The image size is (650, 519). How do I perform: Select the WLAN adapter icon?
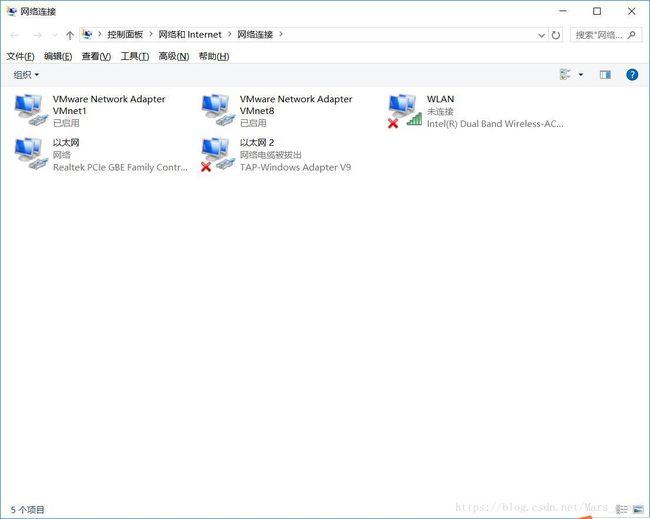tap(405, 110)
